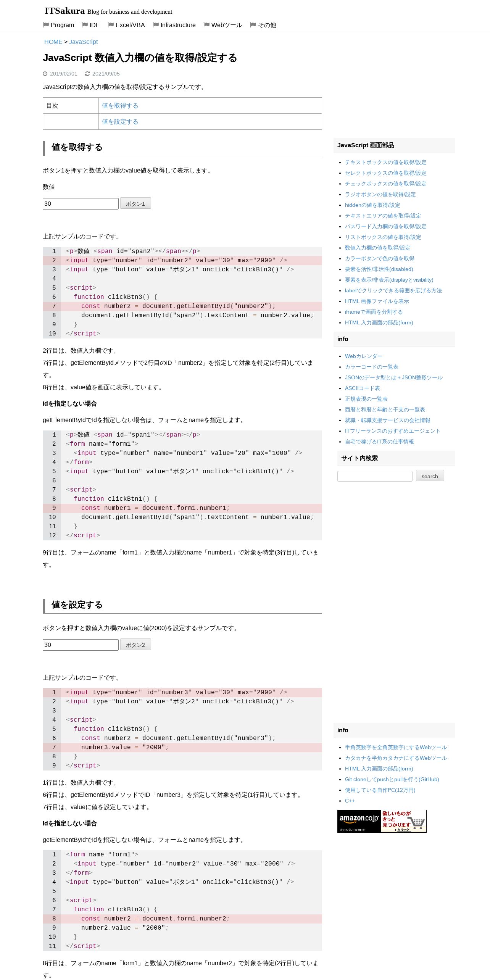Screen dimensions: 490x980
Task: Open カラーボタンで色の値を取得 link
Action: click(379, 259)
